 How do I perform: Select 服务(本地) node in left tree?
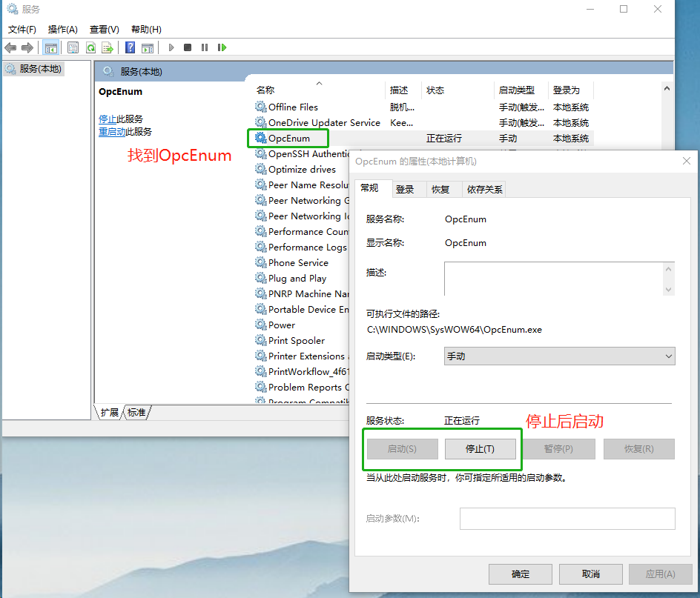[x=34, y=69]
